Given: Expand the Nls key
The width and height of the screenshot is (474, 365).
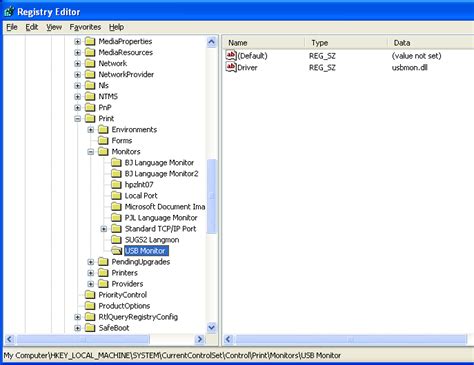Looking at the screenshot, I should pyautogui.click(x=77, y=86).
